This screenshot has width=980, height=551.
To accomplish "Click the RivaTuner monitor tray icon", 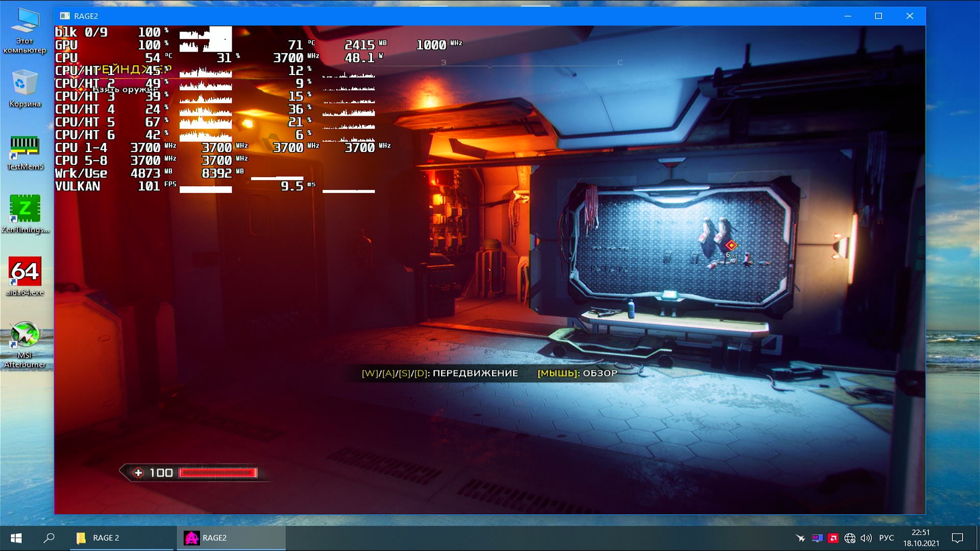I will 817,538.
